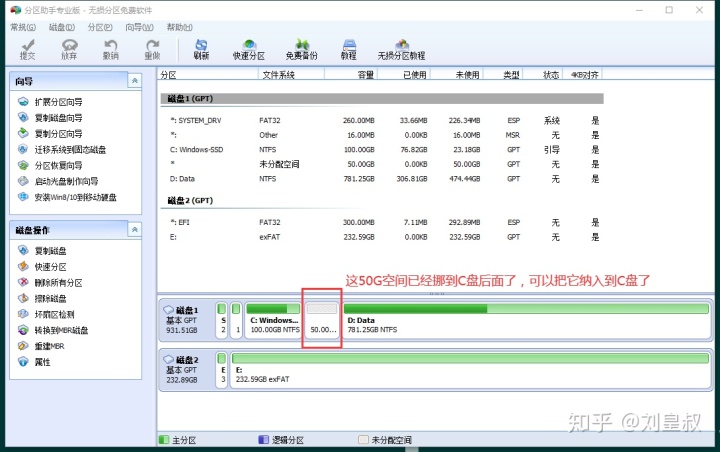Image resolution: width=720 pixels, height=452 pixels.
Task: Open the 免费备份 toolbar tool
Action: (x=302, y=49)
